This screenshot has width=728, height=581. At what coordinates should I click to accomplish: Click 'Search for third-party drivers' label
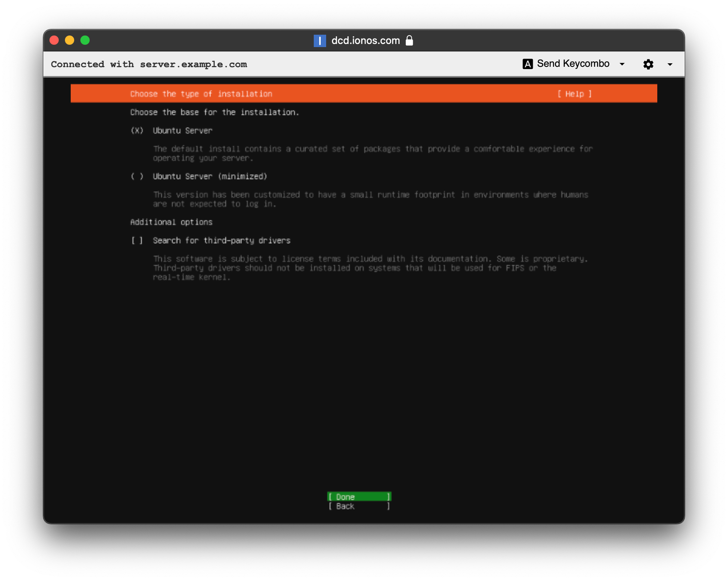pos(222,240)
